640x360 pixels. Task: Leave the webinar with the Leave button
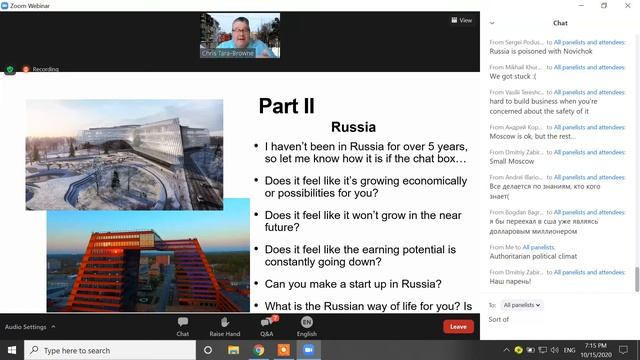[458, 327]
